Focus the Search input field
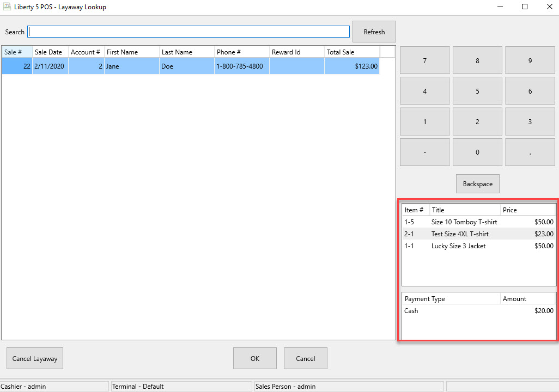The image size is (559, 392). pos(189,32)
